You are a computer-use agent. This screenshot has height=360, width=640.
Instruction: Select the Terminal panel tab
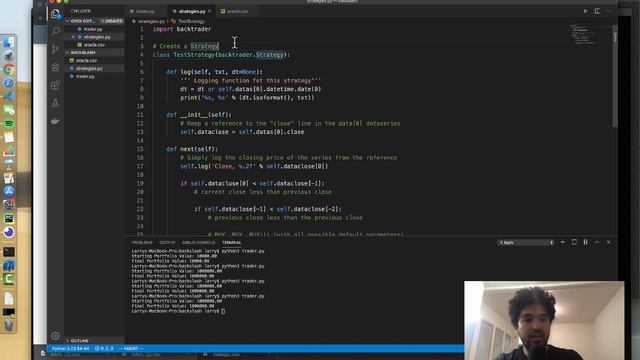click(x=231, y=242)
